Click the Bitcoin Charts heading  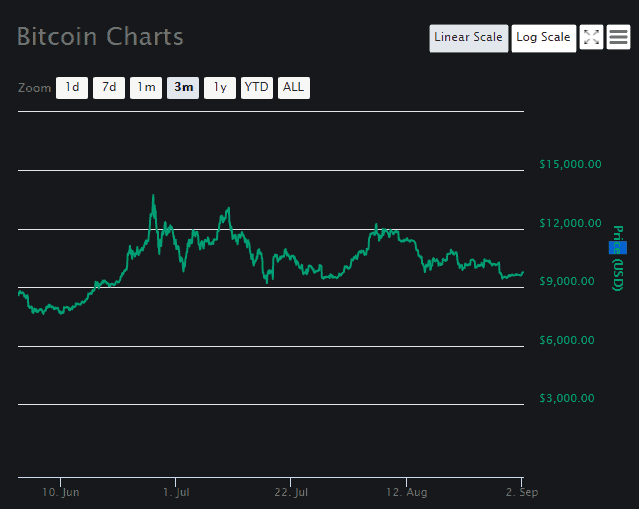(100, 37)
